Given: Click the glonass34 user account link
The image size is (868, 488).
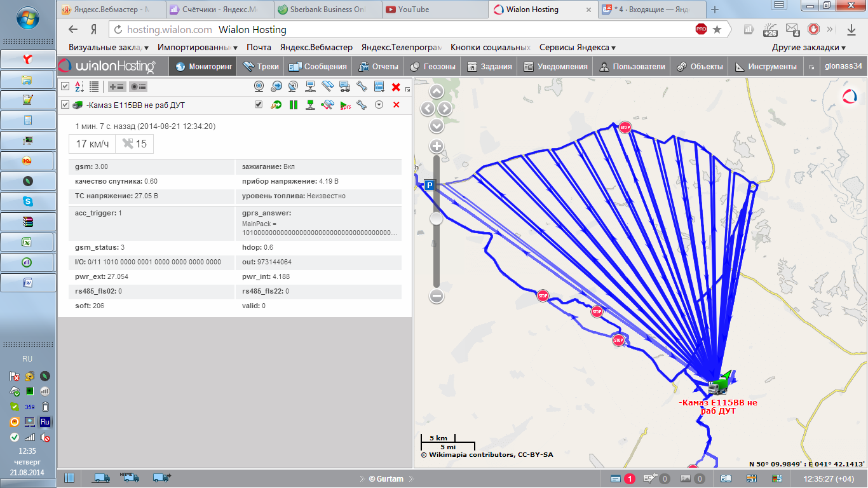Looking at the screenshot, I should point(843,66).
